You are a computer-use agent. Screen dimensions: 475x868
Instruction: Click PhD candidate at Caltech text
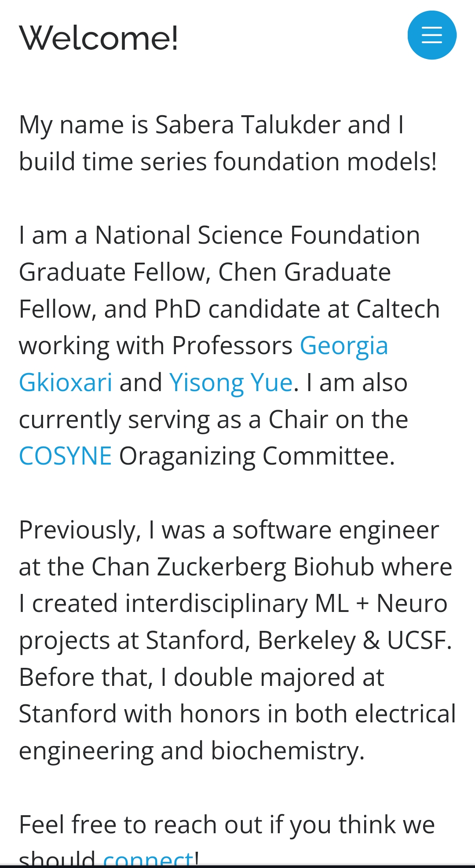tap(297, 309)
